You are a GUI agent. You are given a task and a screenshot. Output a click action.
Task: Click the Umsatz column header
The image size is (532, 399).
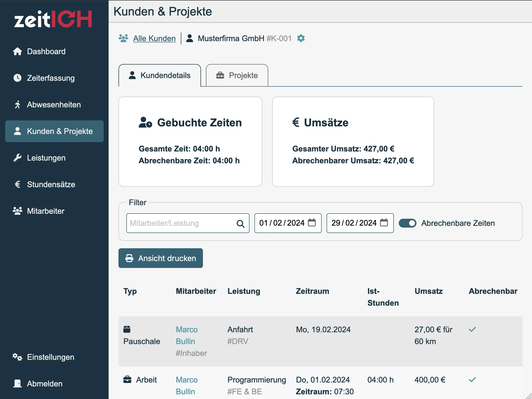pyautogui.click(x=429, y=291)
